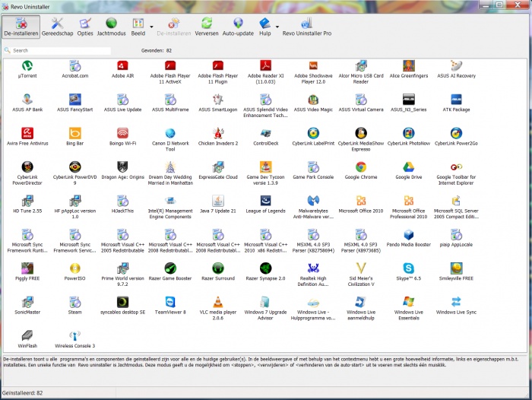Expand the Beeld dropdown arrow
Screen dimensions: 532x400
point(152,27)
